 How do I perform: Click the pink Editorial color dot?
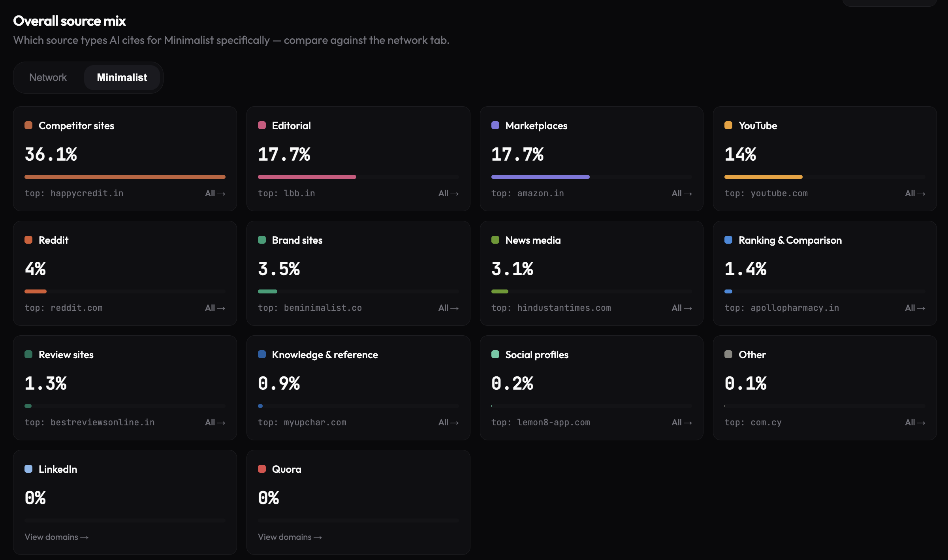coord(262,126)
